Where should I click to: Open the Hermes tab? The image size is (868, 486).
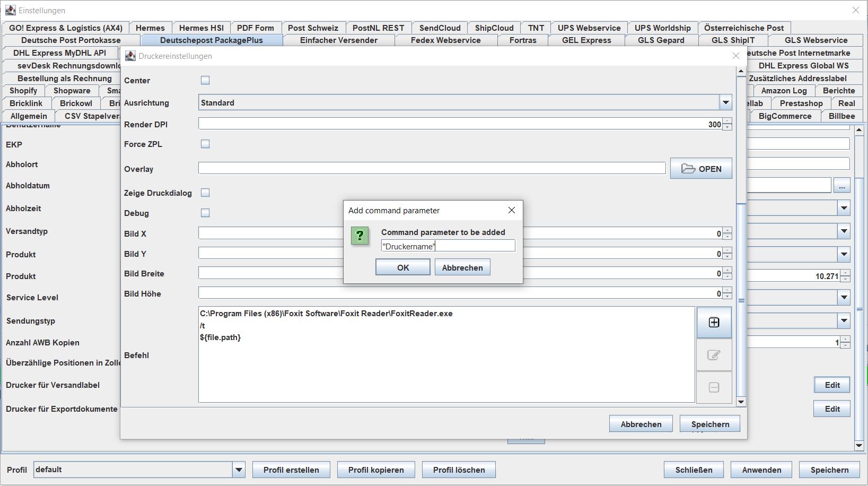(150, 28)
